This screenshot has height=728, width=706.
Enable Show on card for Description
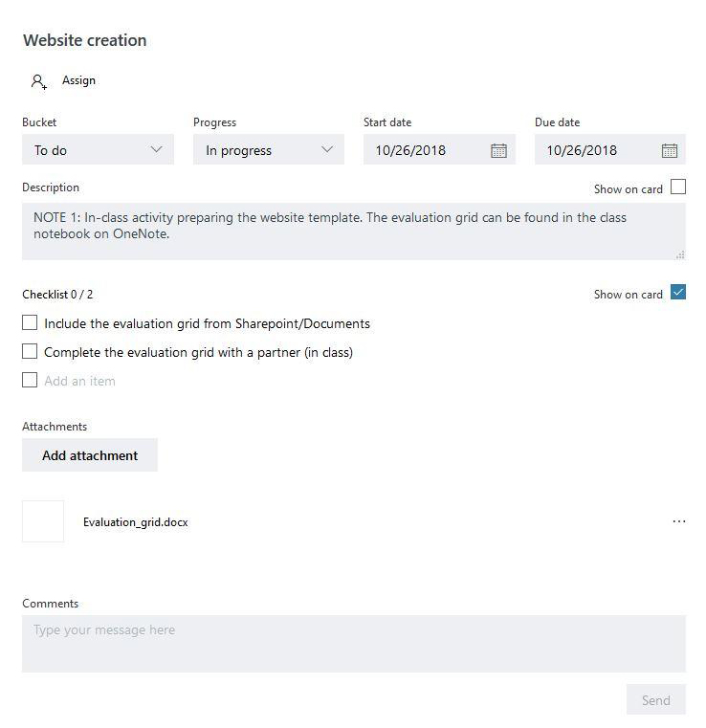point(678,188)
